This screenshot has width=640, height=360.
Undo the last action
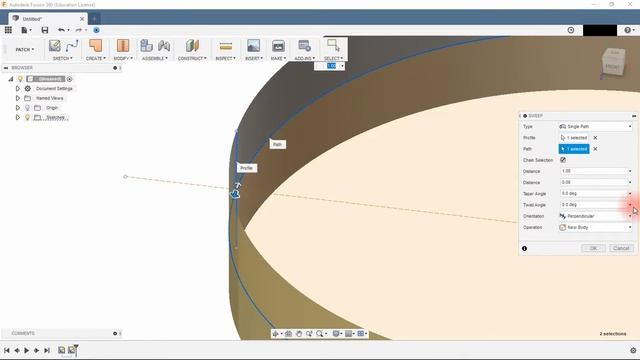61,30
